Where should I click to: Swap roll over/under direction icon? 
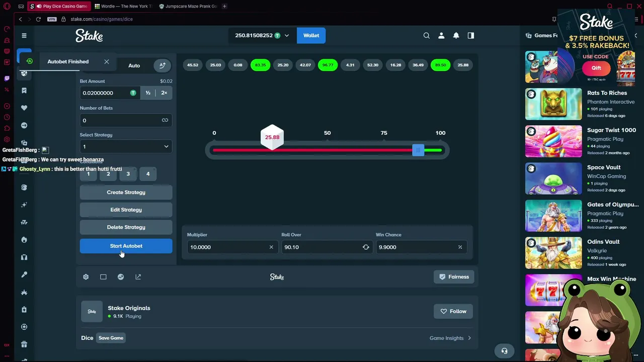(366, 247)
